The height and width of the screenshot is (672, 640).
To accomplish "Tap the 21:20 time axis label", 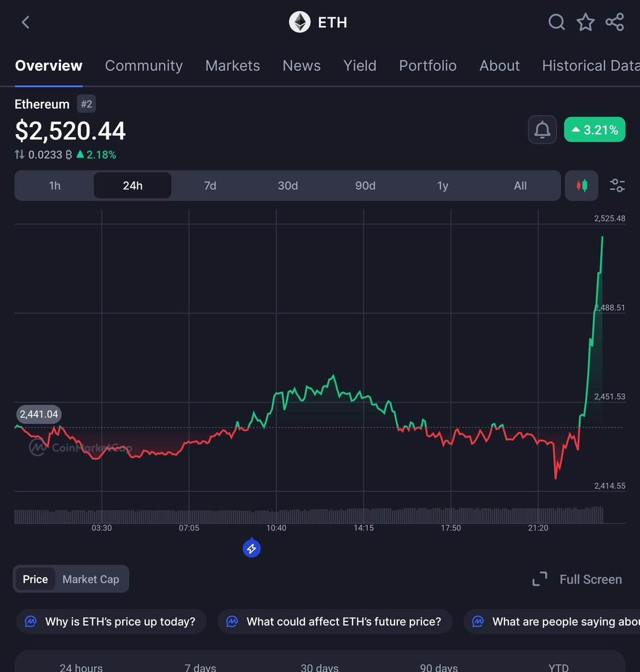I will point(538,528).
